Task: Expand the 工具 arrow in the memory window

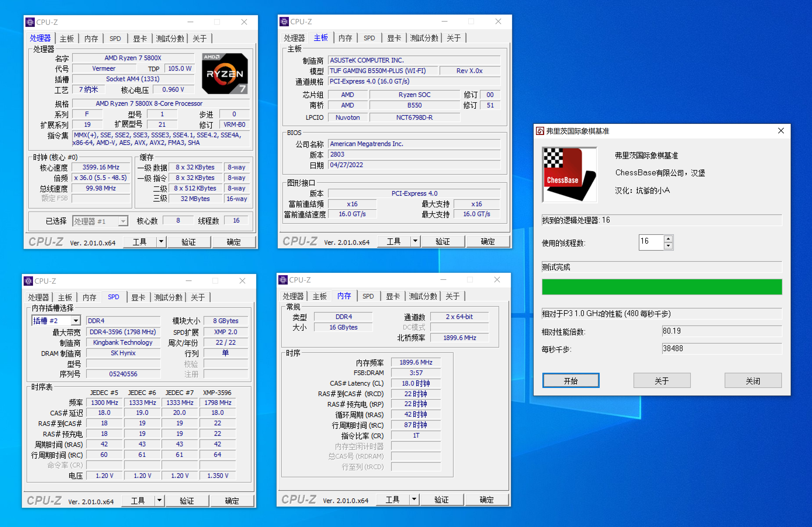Action: pyautogui.click(x=414, y=500)
